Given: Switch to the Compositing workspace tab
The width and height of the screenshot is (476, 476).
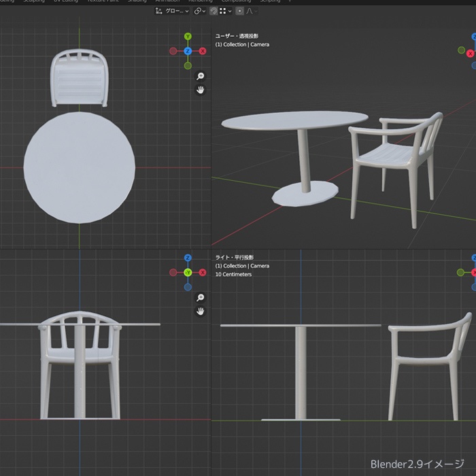Looking at the screenshot, I should point(236,1).
